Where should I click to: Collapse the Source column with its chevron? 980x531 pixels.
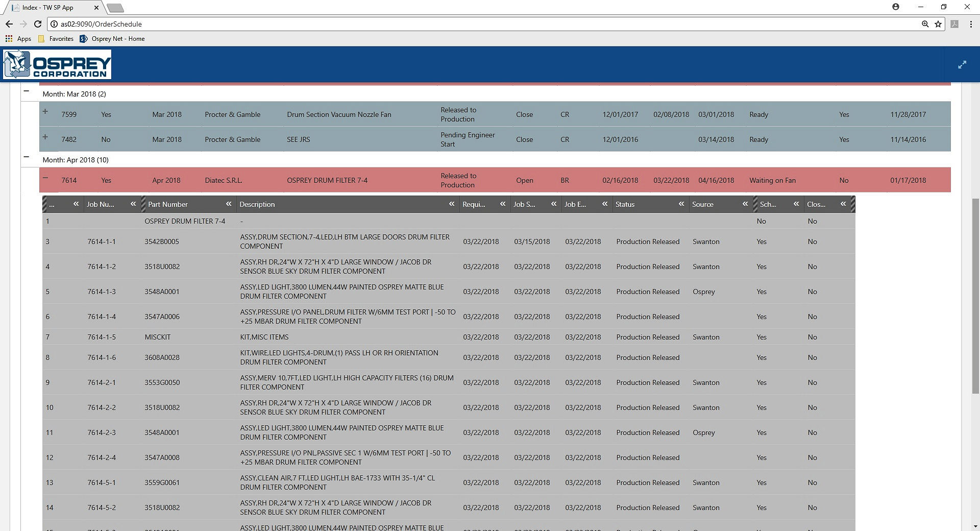(x=745, y=204)
